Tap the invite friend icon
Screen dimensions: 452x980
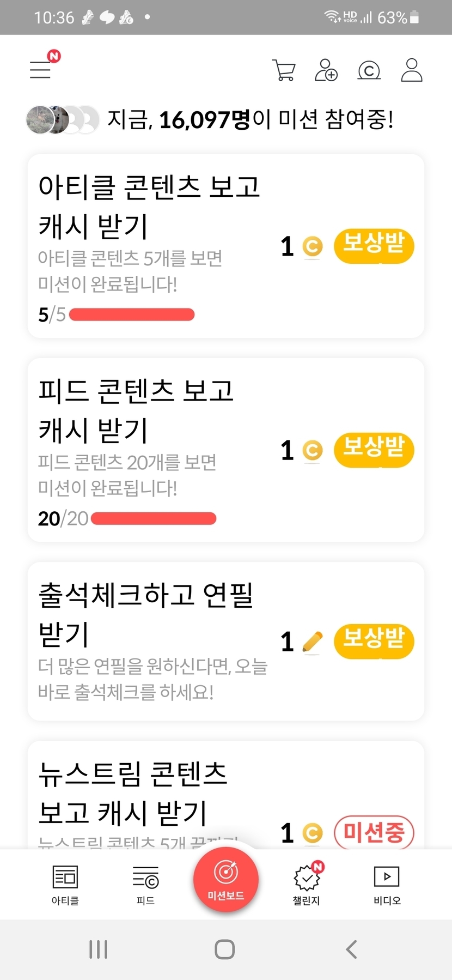(326, 70)
